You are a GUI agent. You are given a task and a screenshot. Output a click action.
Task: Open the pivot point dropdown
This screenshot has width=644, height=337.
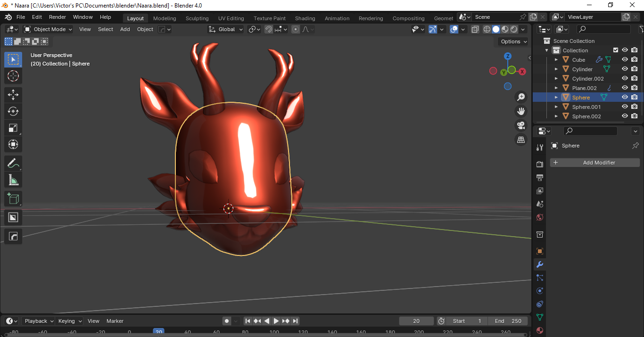click(x=255, y=29)
